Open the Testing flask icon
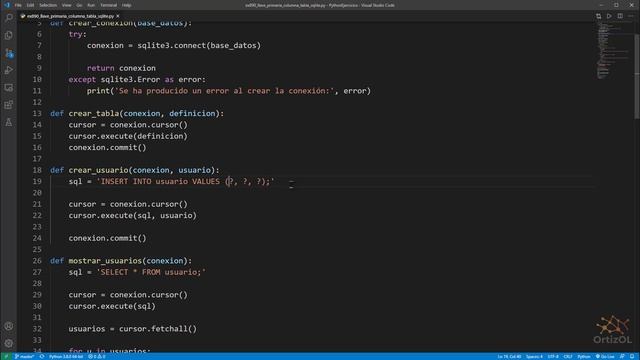The image size is (640, 360). point(9,122)
